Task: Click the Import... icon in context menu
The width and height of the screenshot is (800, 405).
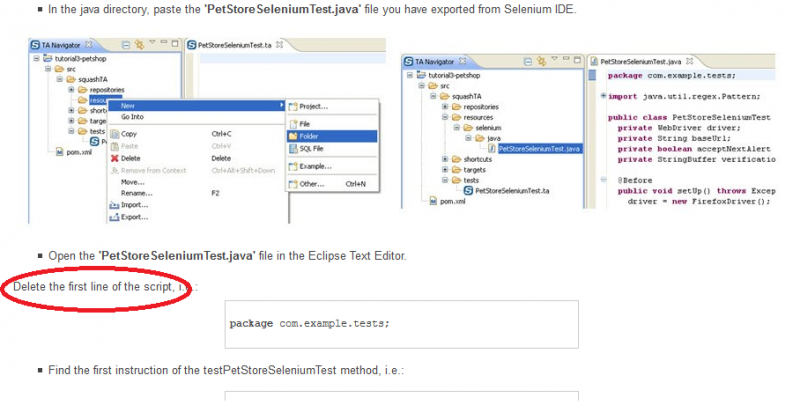Action: (114, 205)
